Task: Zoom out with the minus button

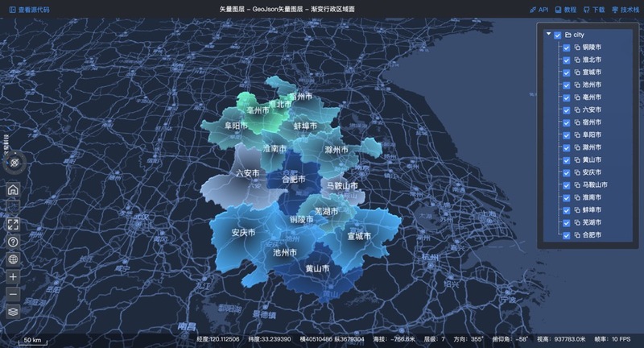Action: click(x=13, y=294)
